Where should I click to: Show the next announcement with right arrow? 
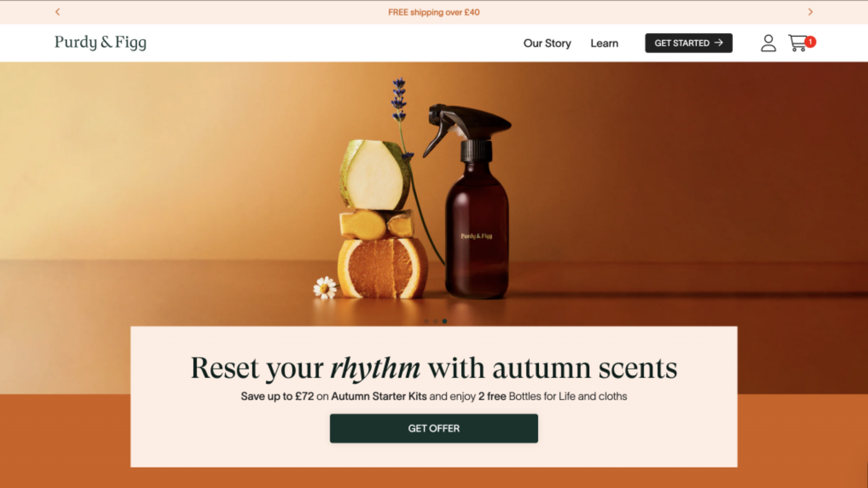coord(810,12)
